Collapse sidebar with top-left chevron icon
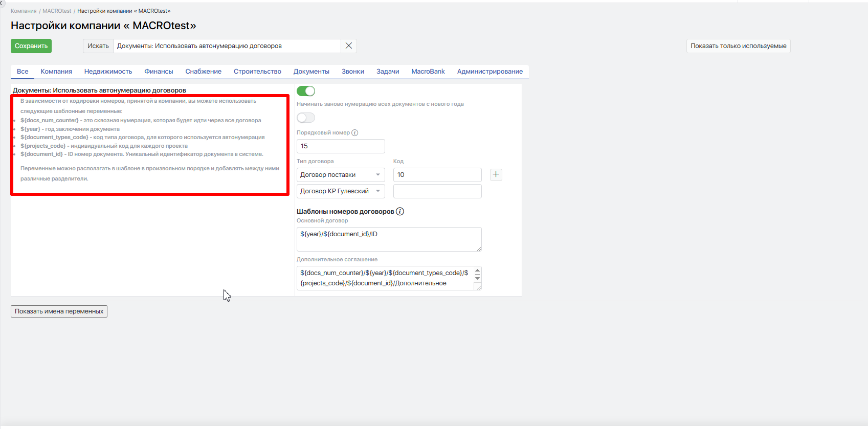The image size is (868, 429). [x=2, y=3]
